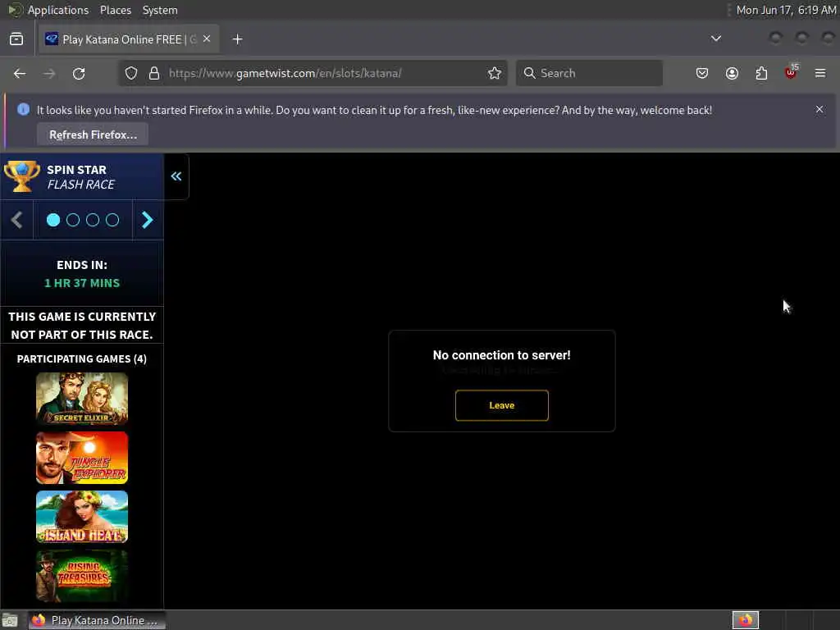This screenshot has height=630, width=840.
Task: Open a new browser tab
Action: pos(237,39)
